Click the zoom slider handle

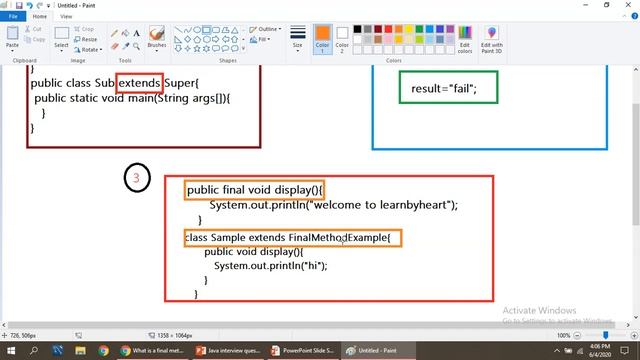click(x=606, y=335)
